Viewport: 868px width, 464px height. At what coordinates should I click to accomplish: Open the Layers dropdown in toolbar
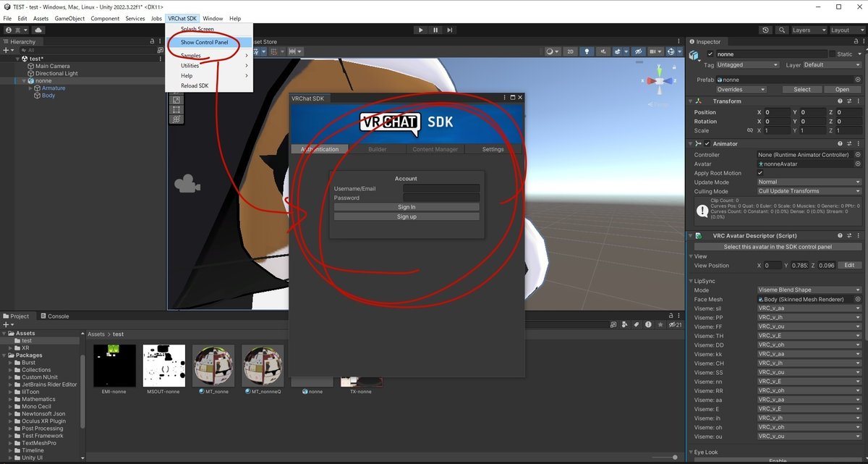pos(808,30)
